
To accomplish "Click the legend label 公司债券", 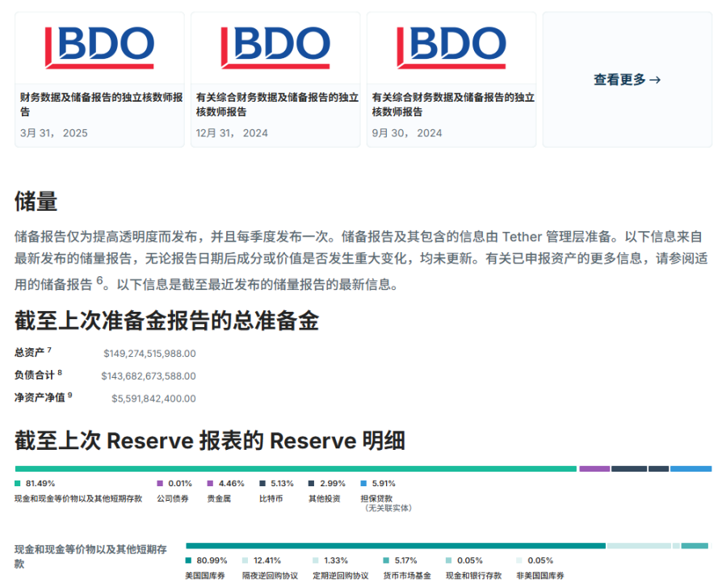I will tap(173, 498).
